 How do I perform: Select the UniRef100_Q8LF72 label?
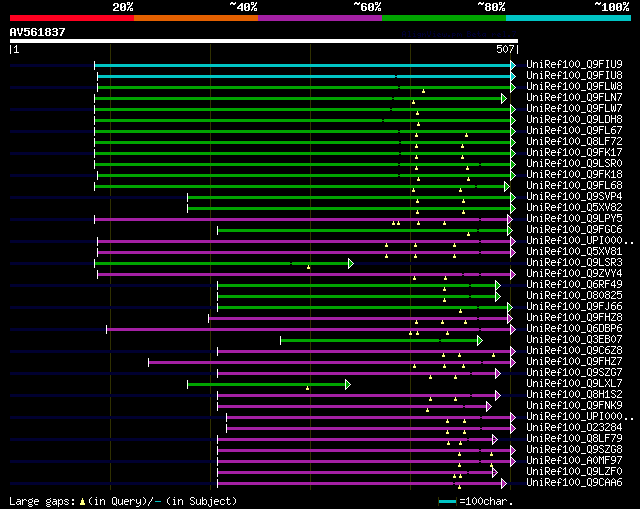point(574,142)
